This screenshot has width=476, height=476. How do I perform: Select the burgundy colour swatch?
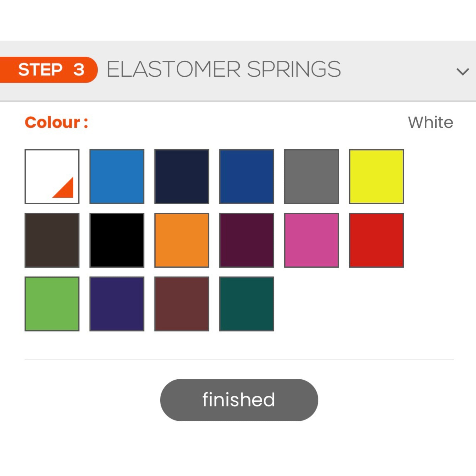(247, 240)
